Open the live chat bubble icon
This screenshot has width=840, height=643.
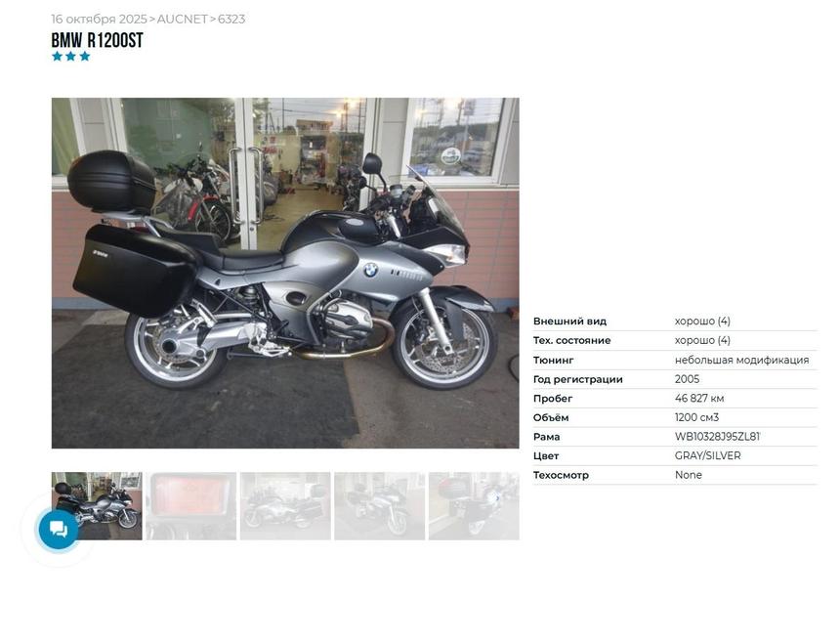[x=59, y=529]
